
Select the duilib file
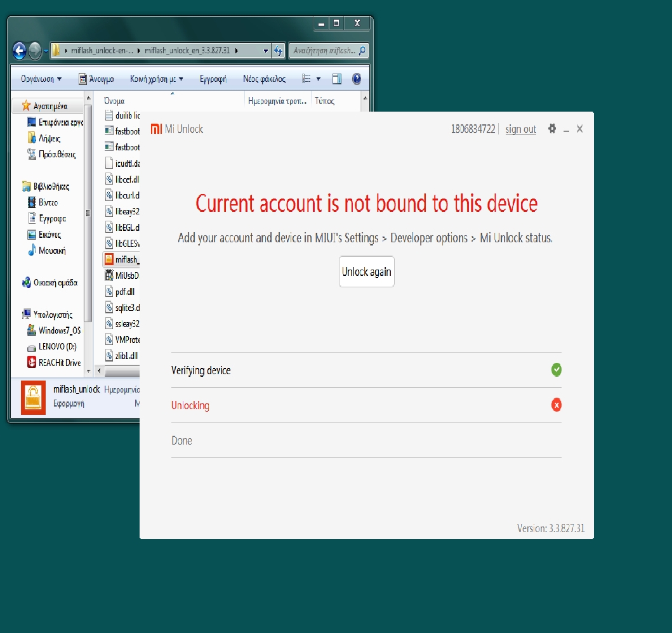tap(122, 115)
